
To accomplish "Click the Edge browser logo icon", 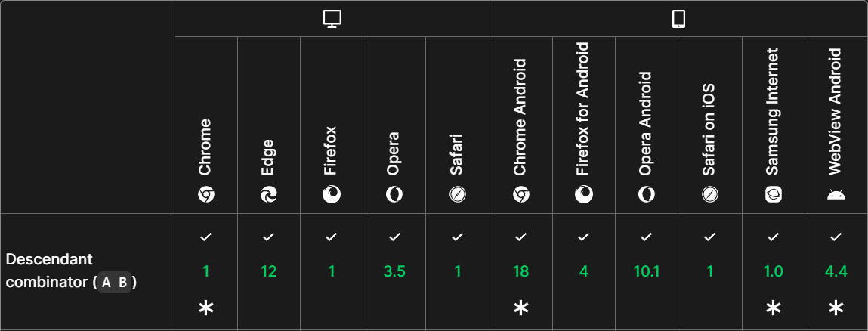I will 269,195.
